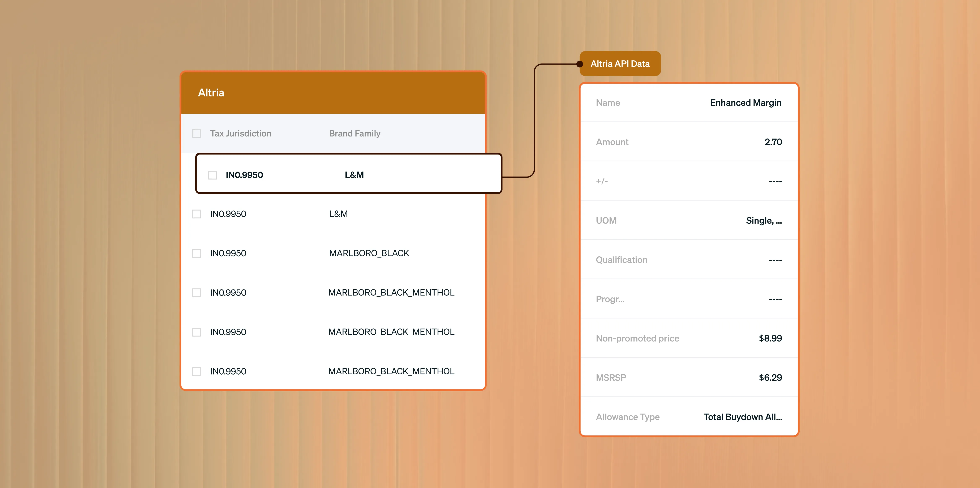The width and height of the screenshot is (980, 488).
Task: Click MARLBORO_BLACK brand family cell
Action: point(369,253)
